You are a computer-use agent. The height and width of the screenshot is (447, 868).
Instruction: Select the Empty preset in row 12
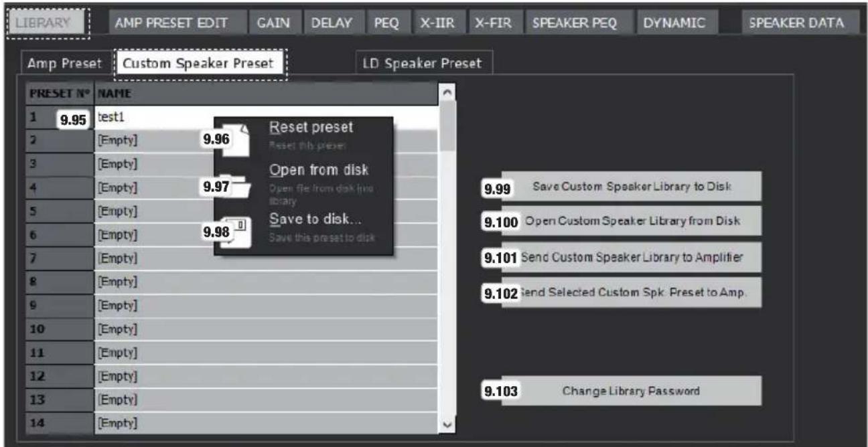pos(267,375)
